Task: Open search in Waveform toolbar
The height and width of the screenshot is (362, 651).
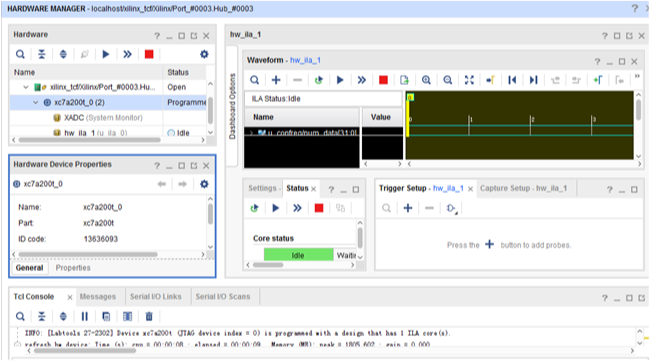Action: tap(255, 80)
